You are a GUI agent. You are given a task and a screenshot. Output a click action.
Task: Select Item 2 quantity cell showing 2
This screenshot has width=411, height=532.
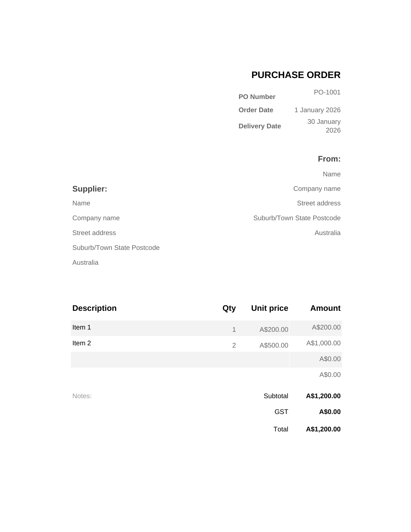click(234, 345)
